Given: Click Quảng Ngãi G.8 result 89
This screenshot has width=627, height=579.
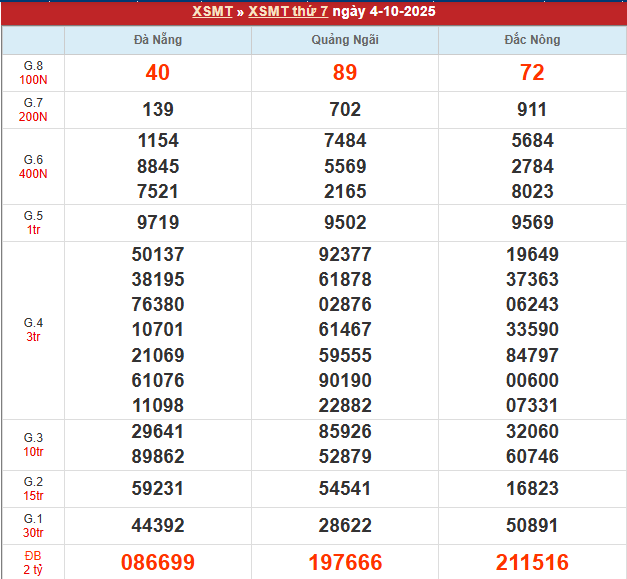Looking at the screenshot, I should point(345,73).
